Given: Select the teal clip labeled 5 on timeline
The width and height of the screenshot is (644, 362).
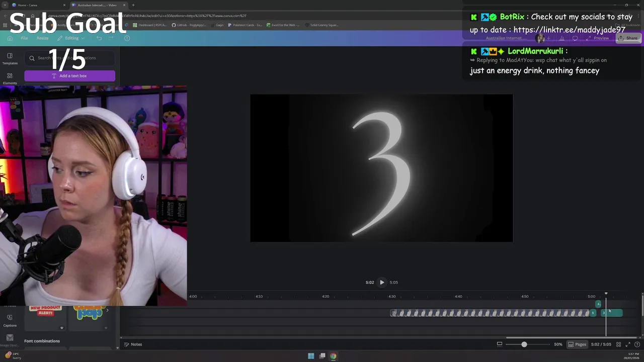Looking at the screenshot, I should pyautogui.click(x=593, y=313).
